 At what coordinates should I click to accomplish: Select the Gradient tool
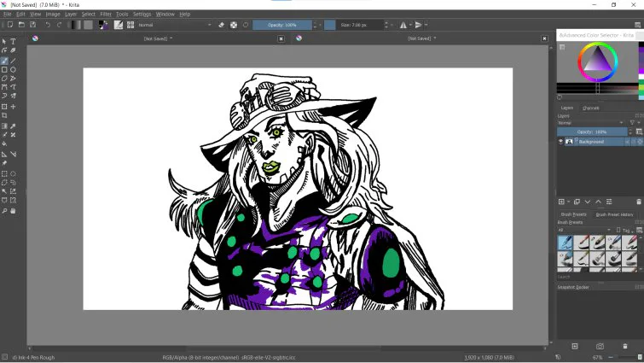4,126
